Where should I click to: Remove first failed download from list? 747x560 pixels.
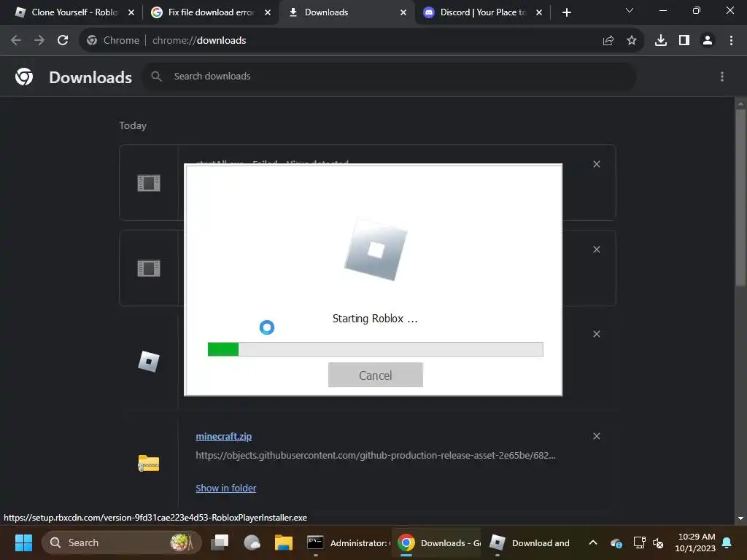coord(597,164)
